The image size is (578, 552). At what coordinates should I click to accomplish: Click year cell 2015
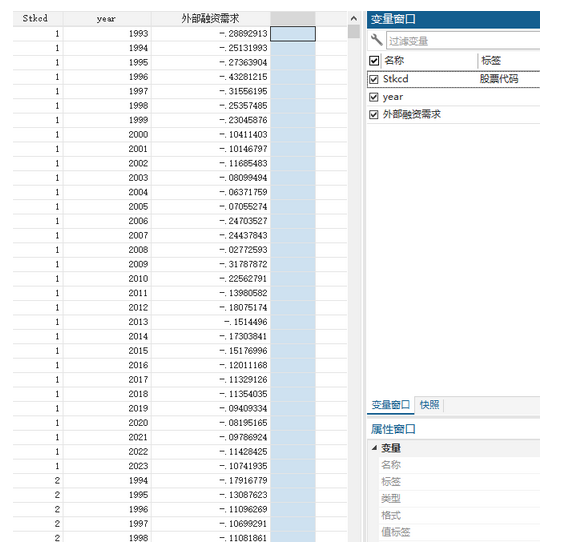[x=138, y=351]
